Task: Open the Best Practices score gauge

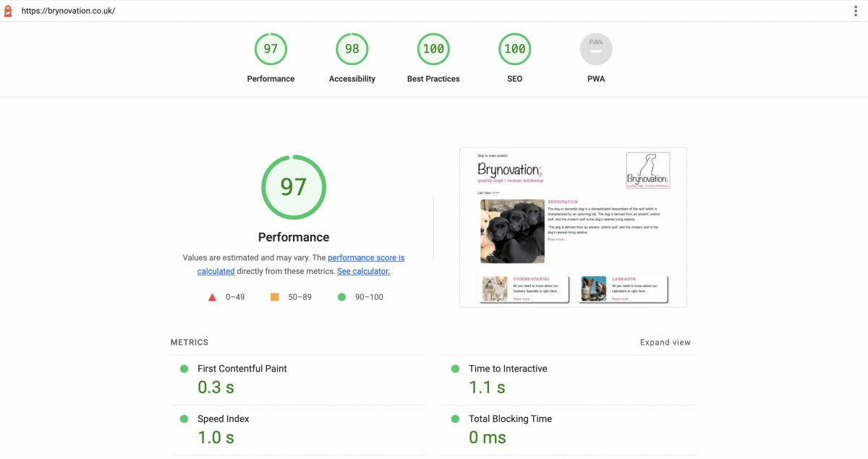Action: [x=433, y=50]
